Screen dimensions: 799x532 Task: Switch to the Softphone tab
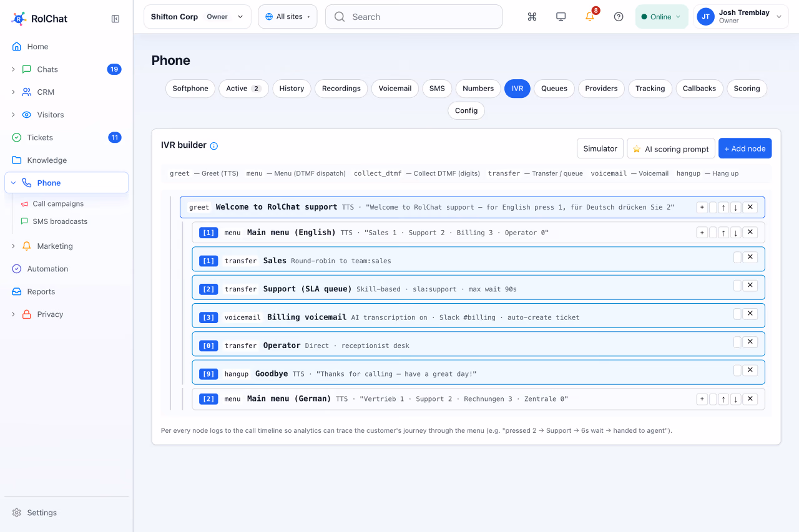[190, 89]
